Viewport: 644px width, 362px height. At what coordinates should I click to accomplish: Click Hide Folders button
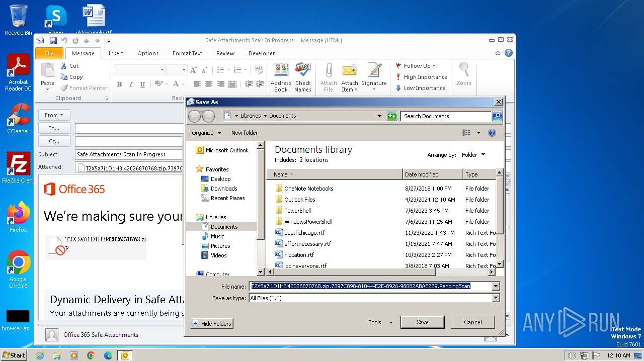click(212, 324)
